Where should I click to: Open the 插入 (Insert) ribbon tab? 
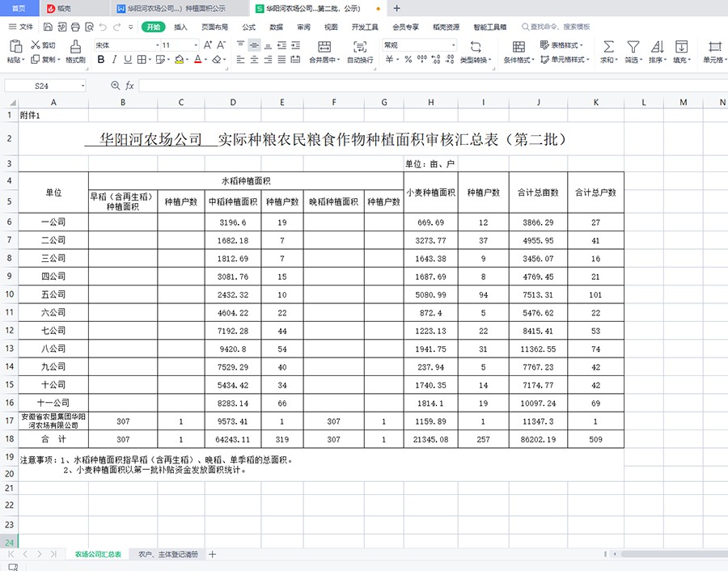coord(180,27)
